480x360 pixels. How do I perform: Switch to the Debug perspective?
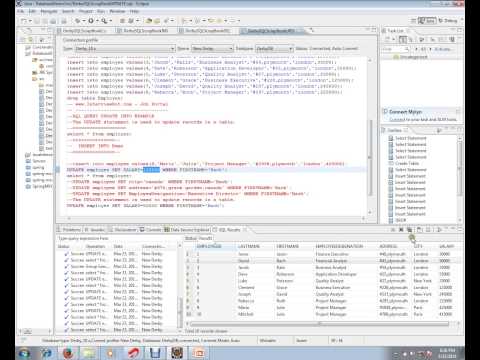pyautogui.click(x=448, y=21)
